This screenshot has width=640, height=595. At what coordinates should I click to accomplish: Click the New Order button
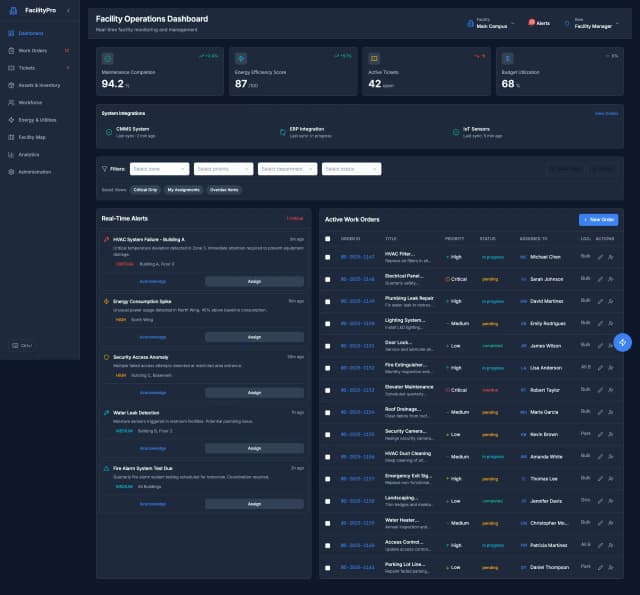pos(598,219)
